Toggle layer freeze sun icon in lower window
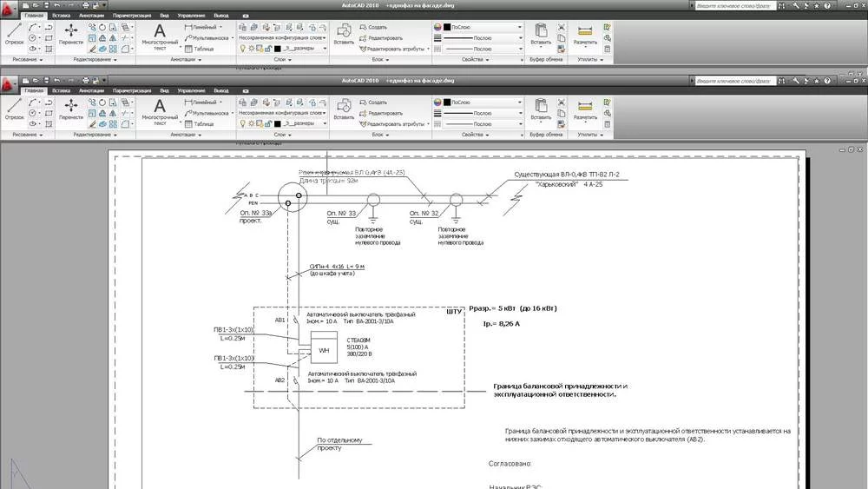 tap(252, 124)
